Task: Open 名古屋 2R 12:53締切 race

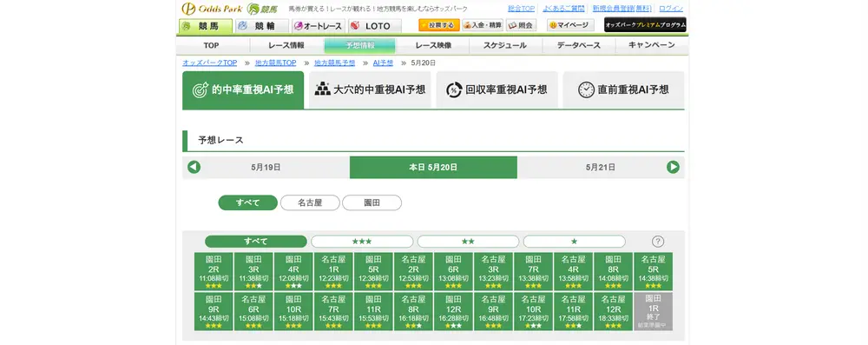Action: 413,271
